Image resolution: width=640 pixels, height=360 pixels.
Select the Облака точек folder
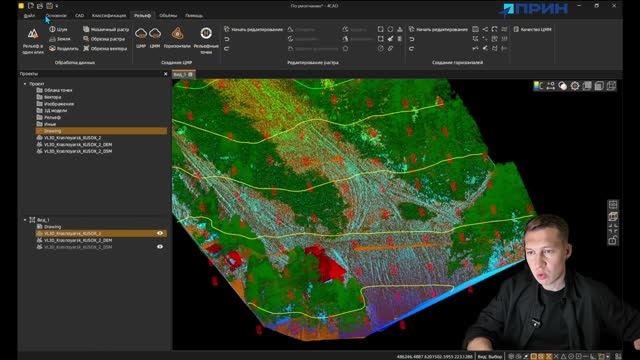pyautogui.click(x=54, y=90)
